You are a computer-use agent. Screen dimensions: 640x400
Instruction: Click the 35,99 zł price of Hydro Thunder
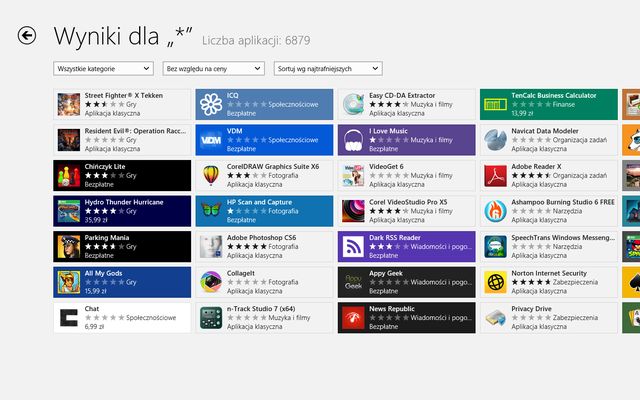pos(96,220)
